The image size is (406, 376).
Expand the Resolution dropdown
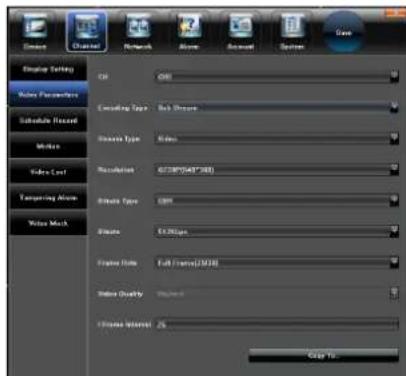[x=394, y=170]
